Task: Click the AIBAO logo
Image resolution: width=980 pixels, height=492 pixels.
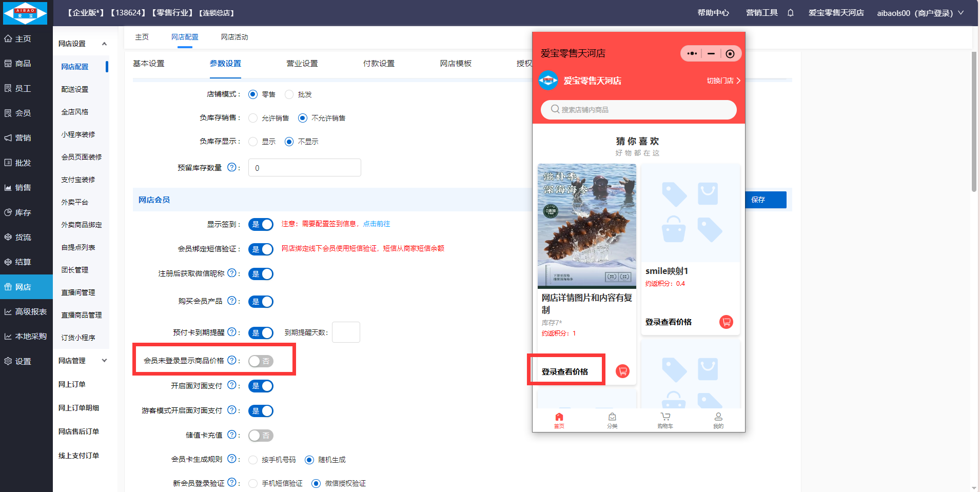Action: click(x=25, y=13)
